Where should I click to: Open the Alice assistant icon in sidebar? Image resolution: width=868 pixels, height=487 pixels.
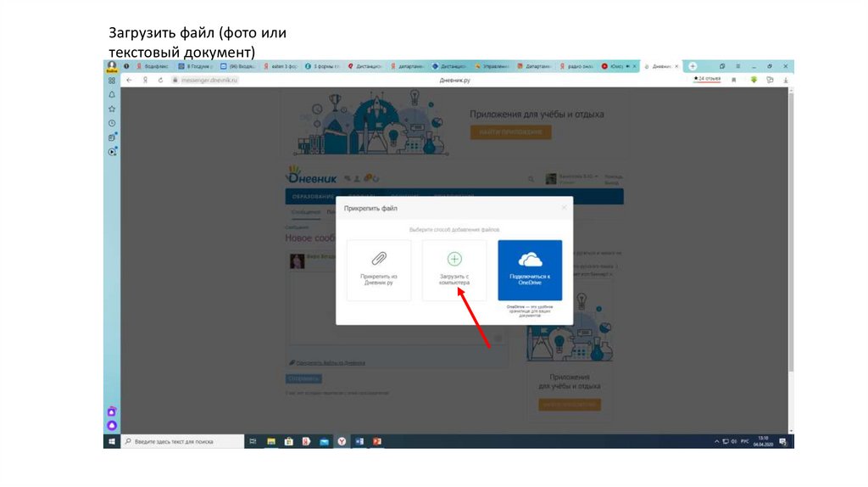coord(112,426)
